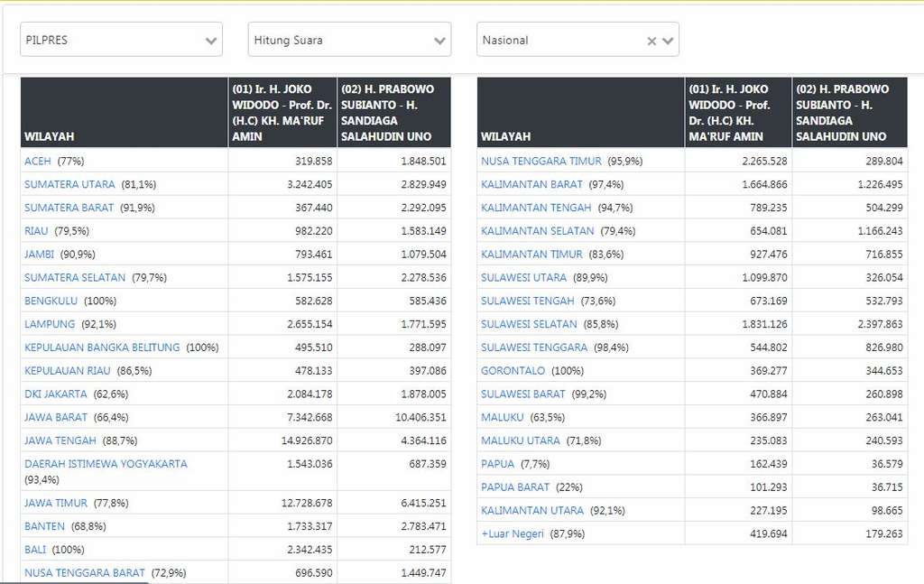This screenshot has height=584, width=924.
Task: Open the PAPUA BARAT link
Action: (515, 487)
